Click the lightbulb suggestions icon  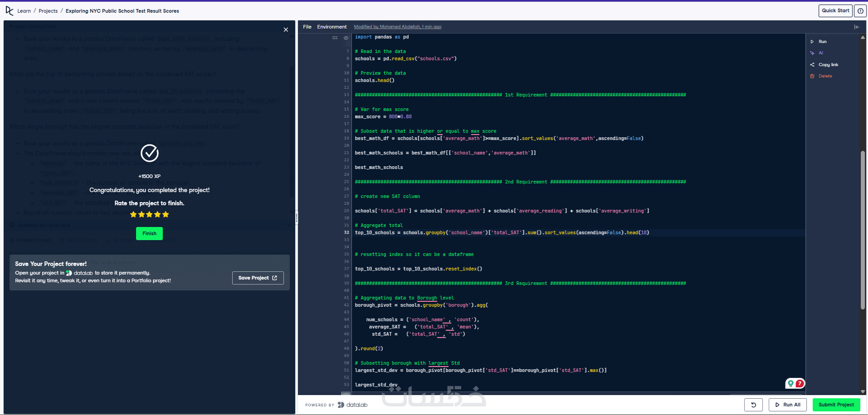pyautogui.click(x=791, y=383)
